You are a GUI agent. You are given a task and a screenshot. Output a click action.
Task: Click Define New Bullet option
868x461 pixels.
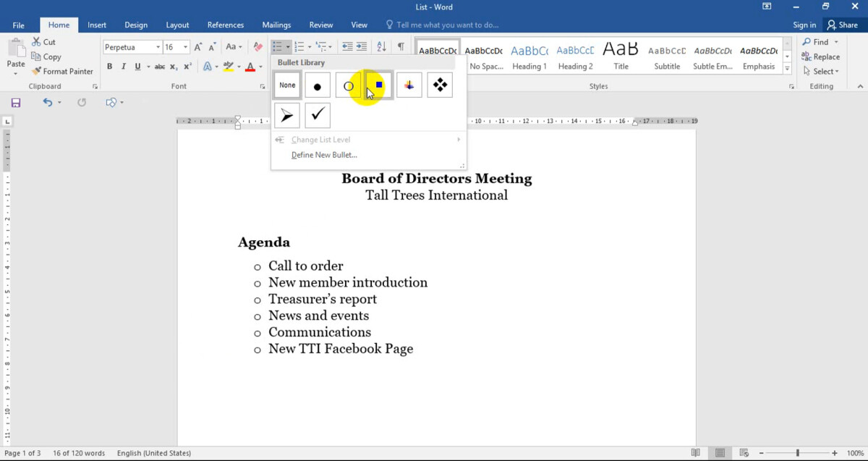324,155
